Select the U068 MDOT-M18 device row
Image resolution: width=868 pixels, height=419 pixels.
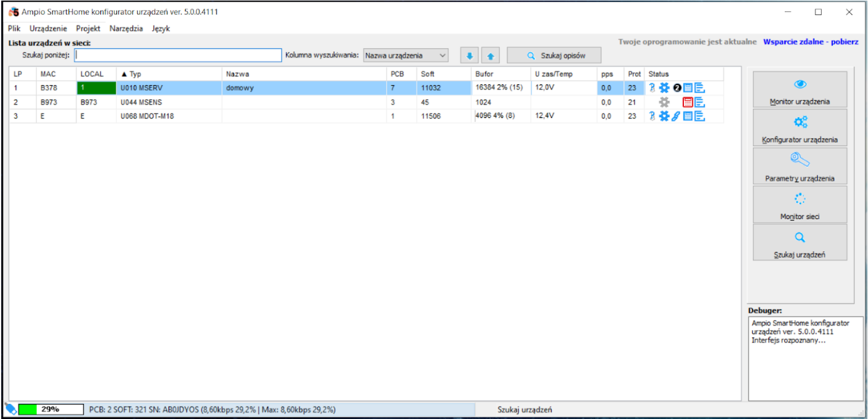(366, 116)
